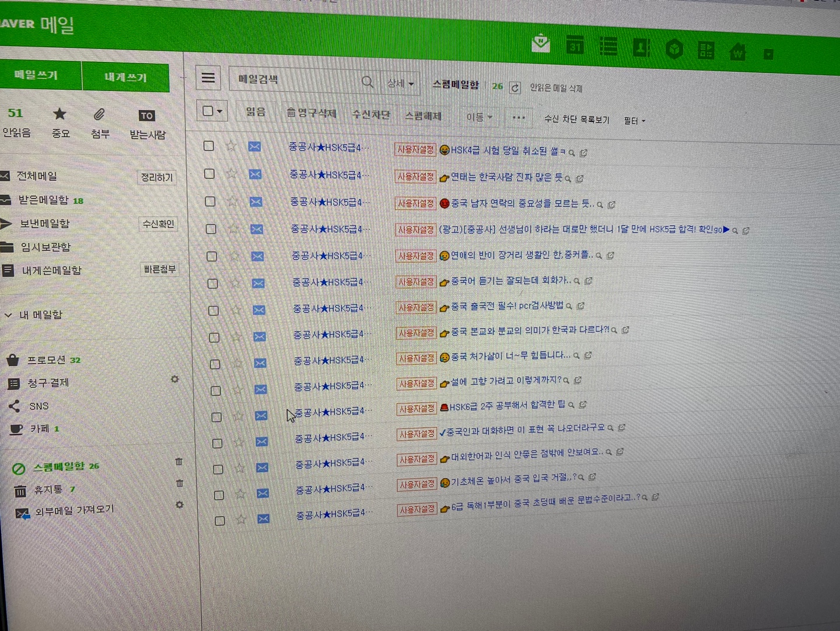
Task: Open the calendar icon in the green header
Action: (x=575, y=45)
